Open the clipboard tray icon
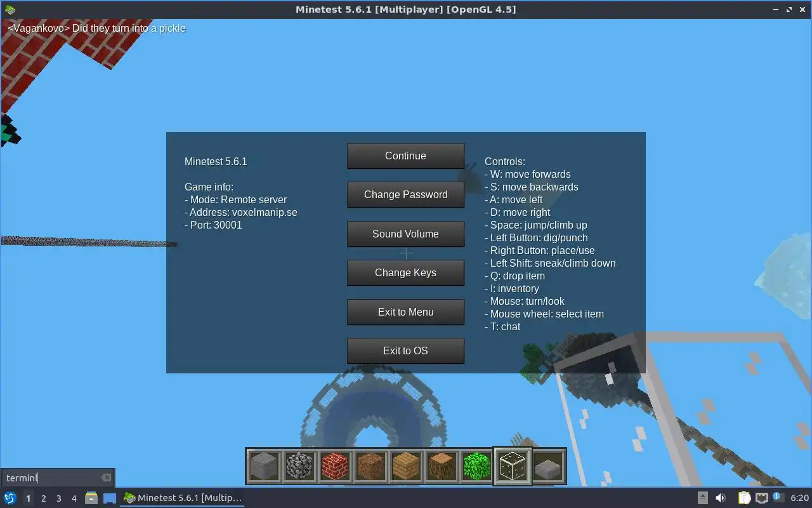Screen dimensions: 812x508 click(x=744, y=498)
